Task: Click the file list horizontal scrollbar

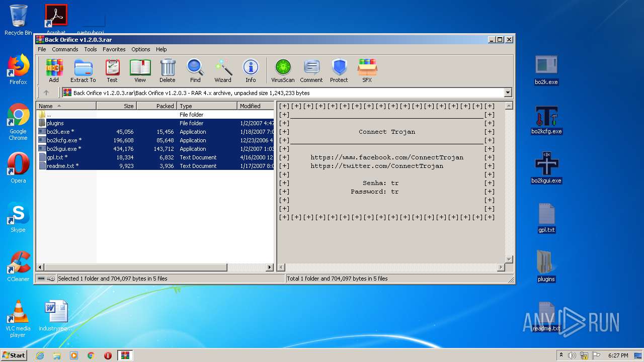Action: [136, 267]
